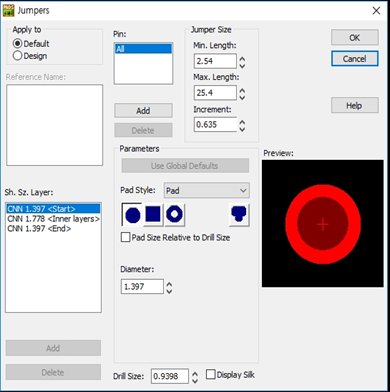The width and height of the screenshot is (390, 392).
Task: Select the square pad shape icon
Action: tap(153, 215)
